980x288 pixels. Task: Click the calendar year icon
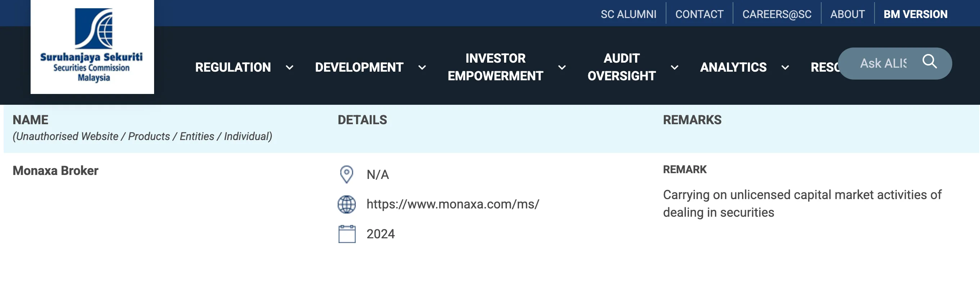pos(347,234)
